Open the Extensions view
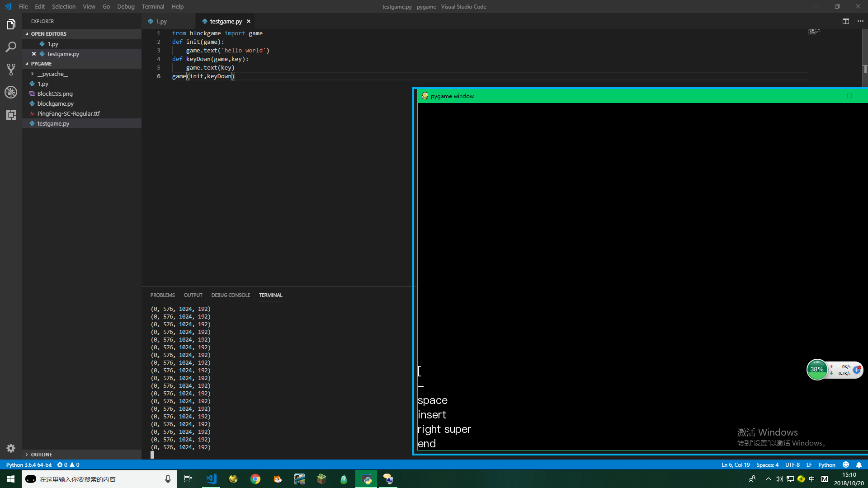 coord(11,115)
